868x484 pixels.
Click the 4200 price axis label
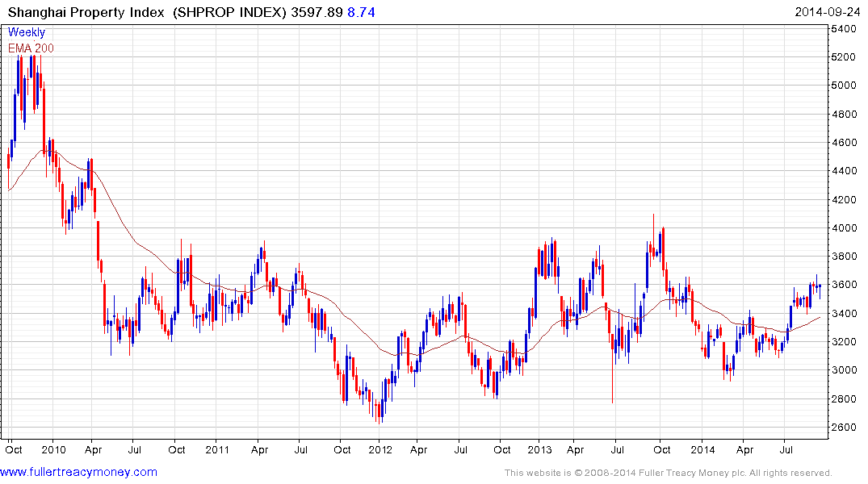point(843,199)
